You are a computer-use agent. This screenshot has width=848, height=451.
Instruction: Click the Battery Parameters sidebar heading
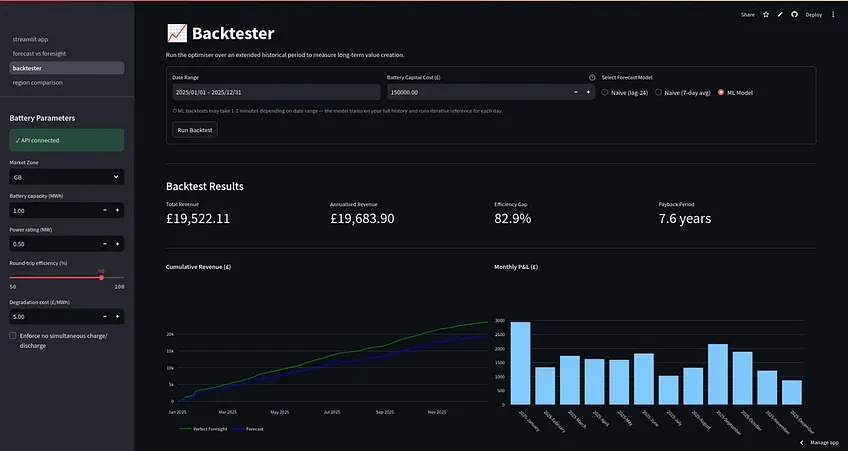[x=42, y=118]
